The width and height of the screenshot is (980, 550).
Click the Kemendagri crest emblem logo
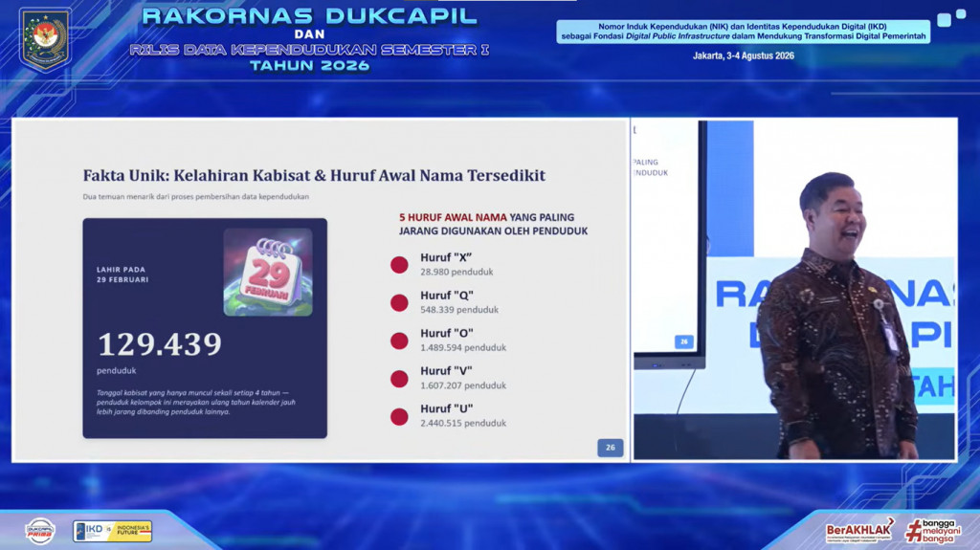[46, 39]
